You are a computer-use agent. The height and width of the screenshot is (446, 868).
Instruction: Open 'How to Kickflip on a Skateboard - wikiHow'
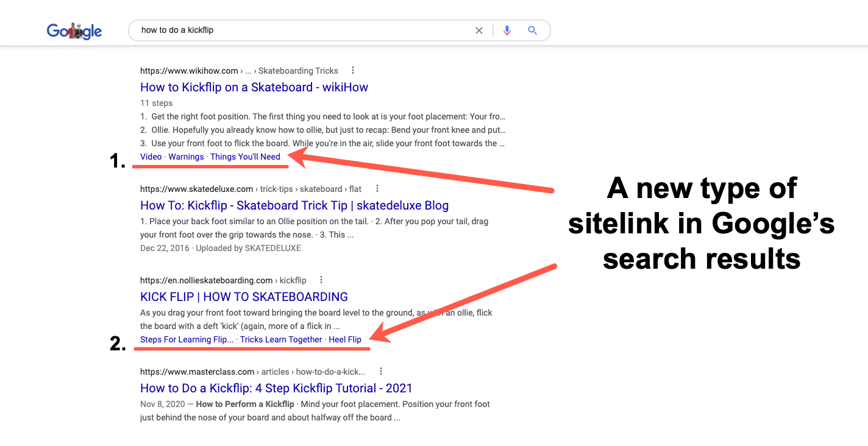(254, 87)
